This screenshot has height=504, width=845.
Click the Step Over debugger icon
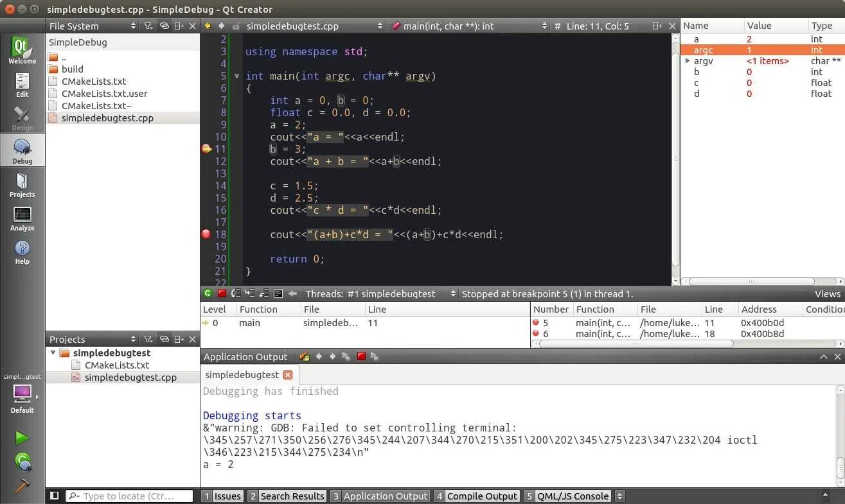(236, 293)
